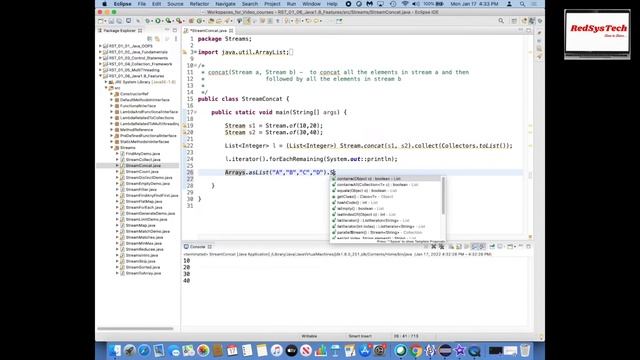Collapse all in the Package Explorer toolbar
This screenshot has height=360, width=640.
pos(149,39)
